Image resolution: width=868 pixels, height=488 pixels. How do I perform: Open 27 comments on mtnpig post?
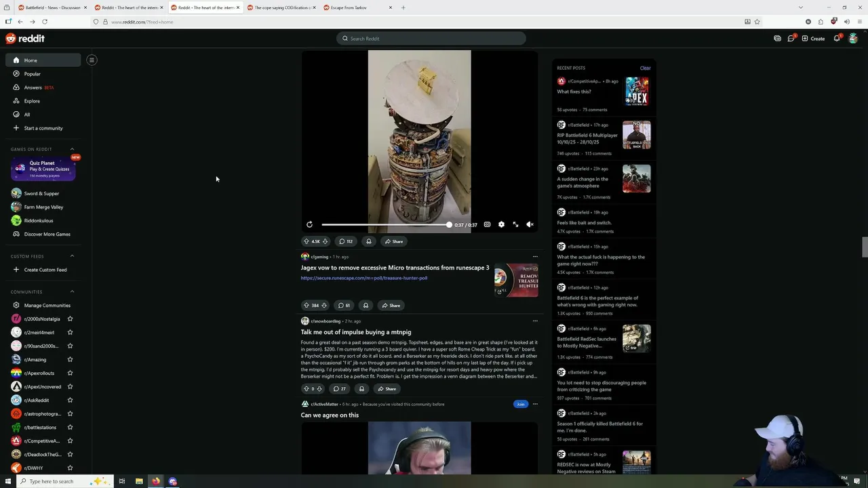(x=339, y=389)
